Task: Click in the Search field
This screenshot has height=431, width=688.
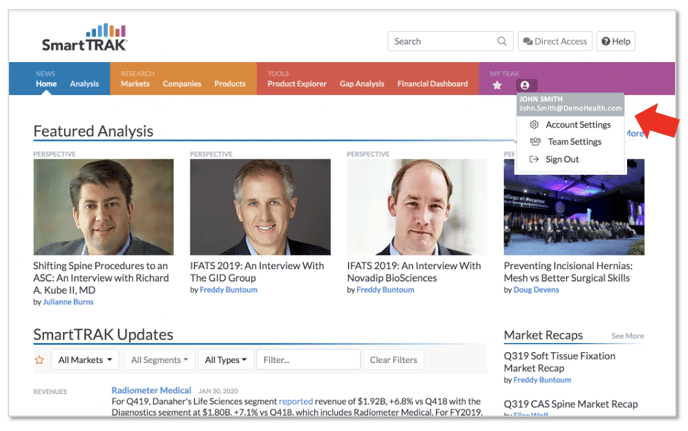Action: point(450,41)
